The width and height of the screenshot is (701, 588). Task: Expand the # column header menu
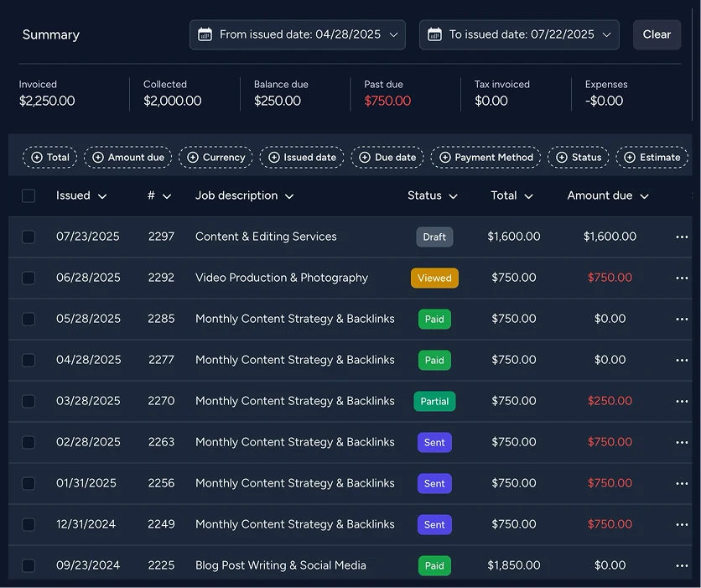click(159, 195)
